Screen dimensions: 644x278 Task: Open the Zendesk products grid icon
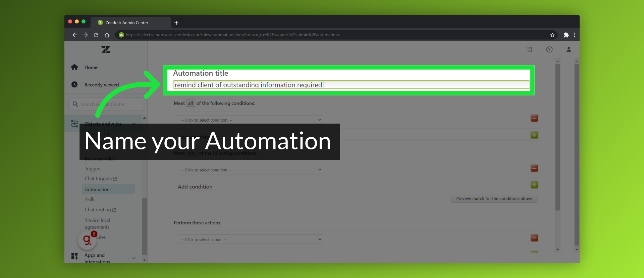(529, 50)
